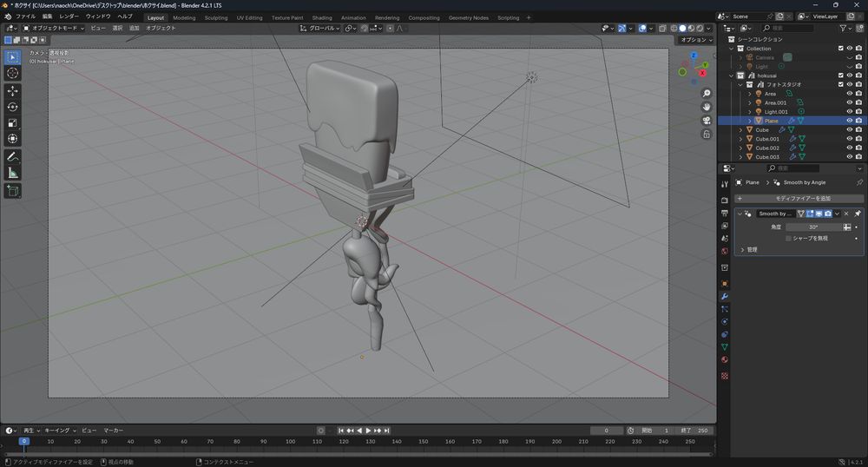This screenshot has width=868, height=467.
Task: Activate the 3D Cursor tool
Action: tap(13, 74)
